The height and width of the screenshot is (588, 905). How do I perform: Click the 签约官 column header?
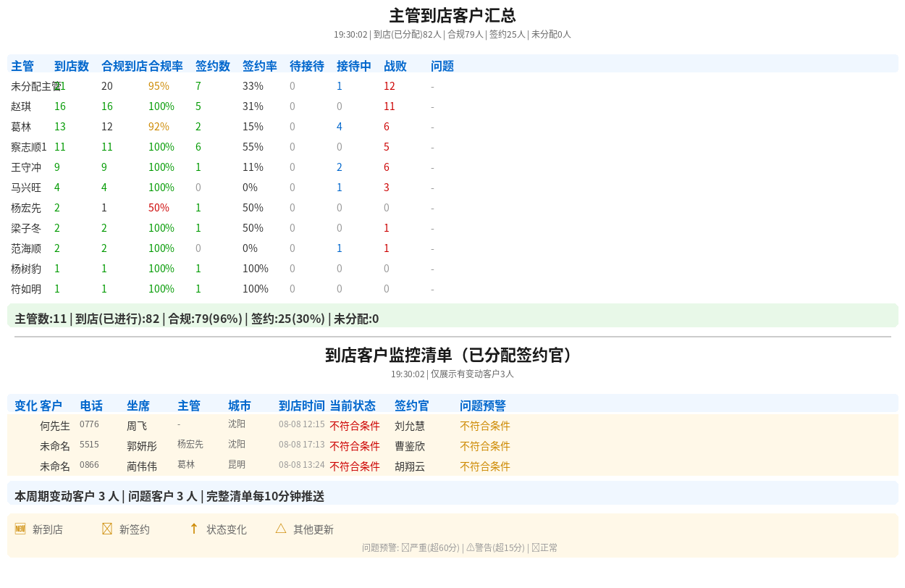(x=412, y=406)
